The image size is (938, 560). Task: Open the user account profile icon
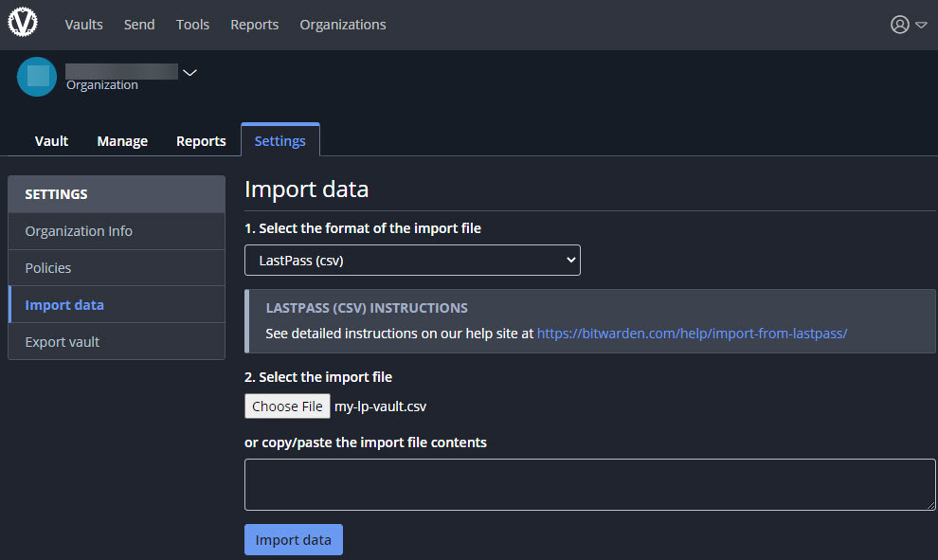pyautogui.click(x=899, y=25)
